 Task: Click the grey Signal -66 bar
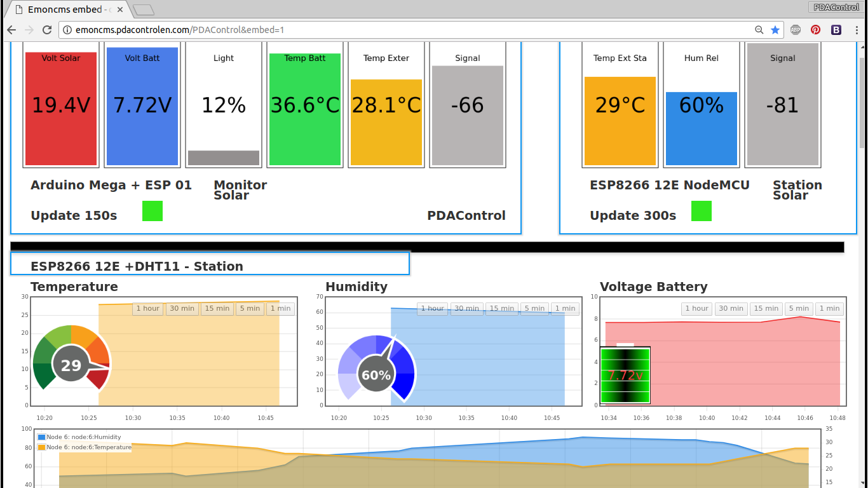point(468,116)
